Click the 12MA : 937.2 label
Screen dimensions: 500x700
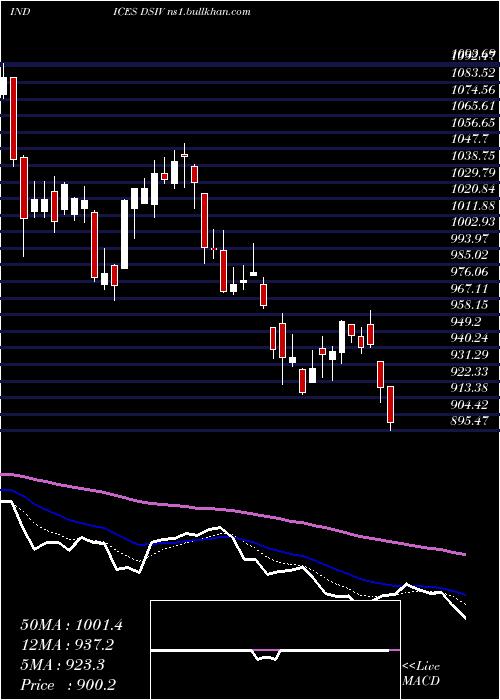click(x=67, y=645)
